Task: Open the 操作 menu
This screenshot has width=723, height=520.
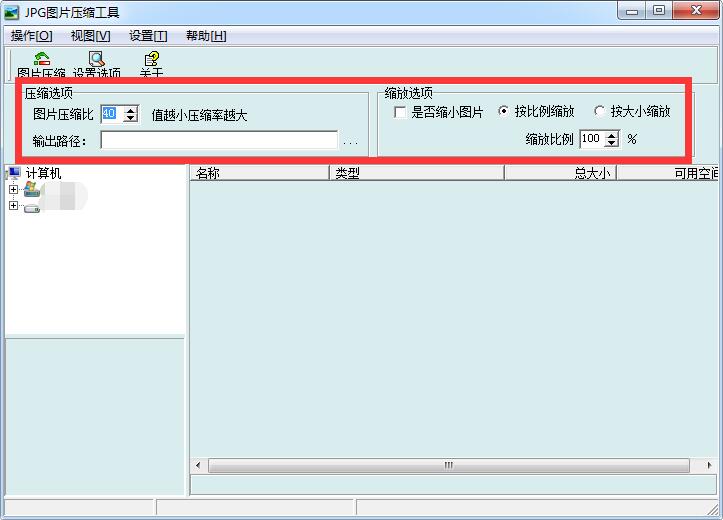Action: coord(30,36)
